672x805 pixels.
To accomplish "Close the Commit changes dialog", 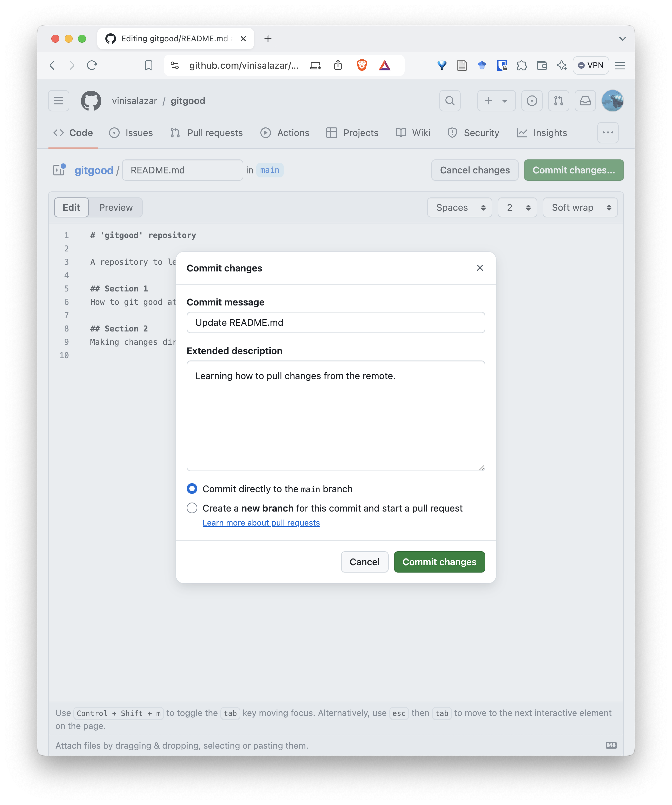I will point(480,268).
